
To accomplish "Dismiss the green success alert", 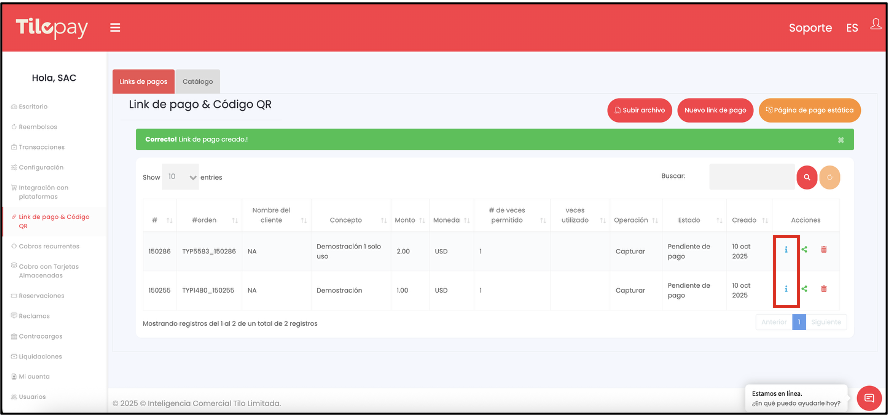I will click(x=841, y=139).
